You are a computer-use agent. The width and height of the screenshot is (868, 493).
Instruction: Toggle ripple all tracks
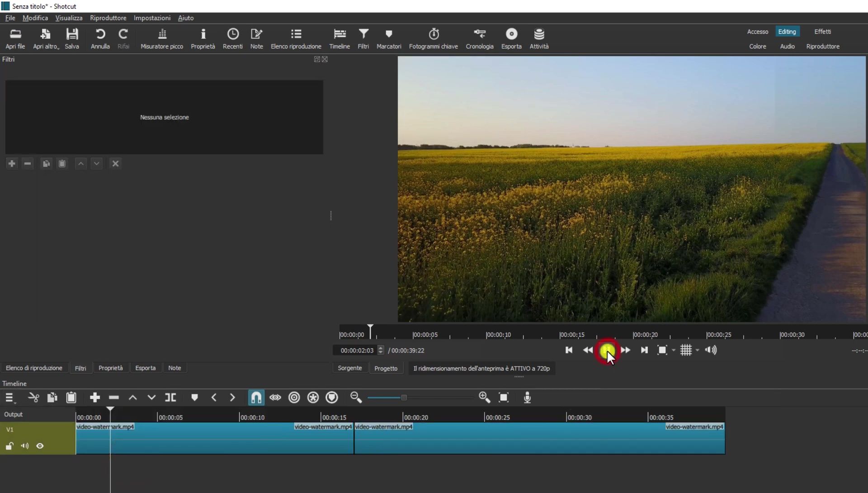pyautogui.click(x=313, y=398)
